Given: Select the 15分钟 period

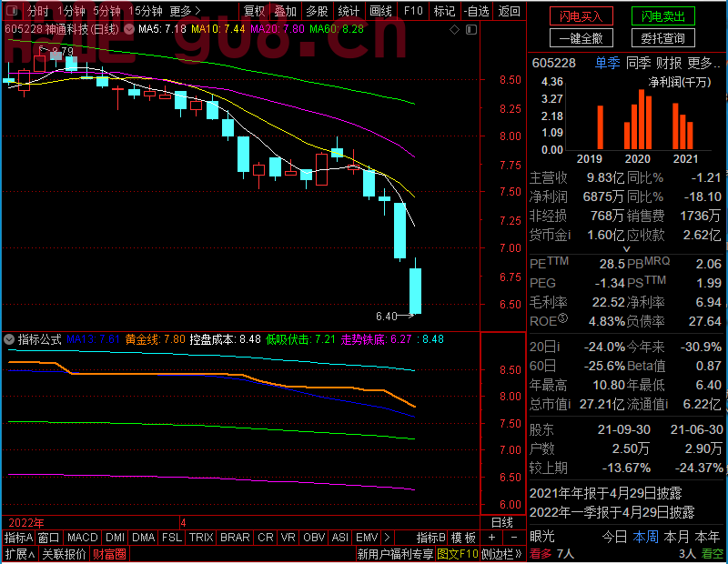Looking at the screenshot, I should point(146,11).
